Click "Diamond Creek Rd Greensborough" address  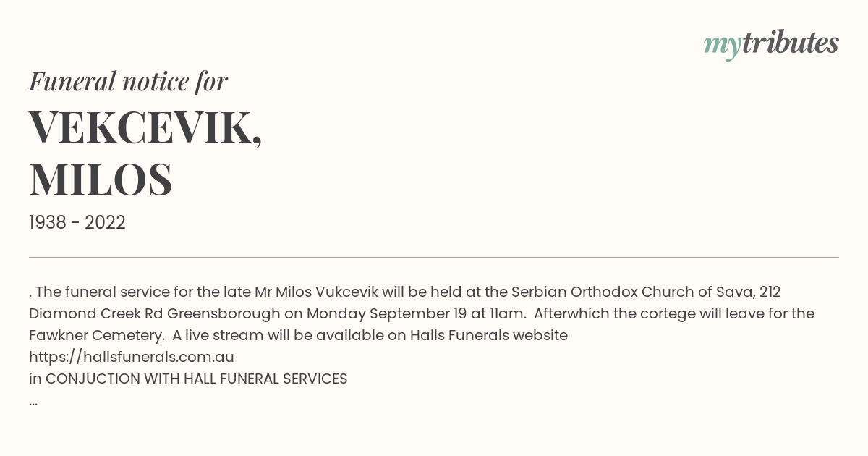coord(155,313)
